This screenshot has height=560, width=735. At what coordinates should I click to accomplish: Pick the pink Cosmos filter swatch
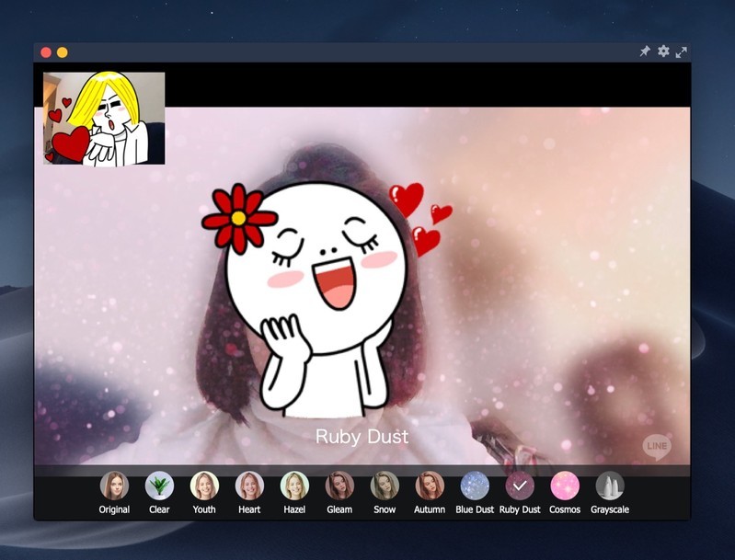(565, 486)
